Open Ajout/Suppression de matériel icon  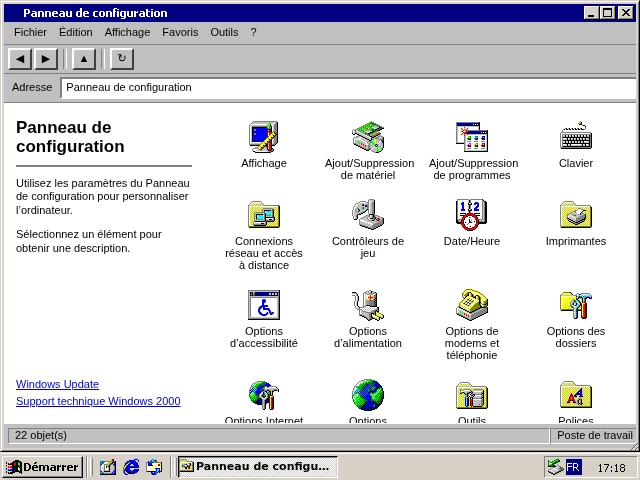click(368, 137)
